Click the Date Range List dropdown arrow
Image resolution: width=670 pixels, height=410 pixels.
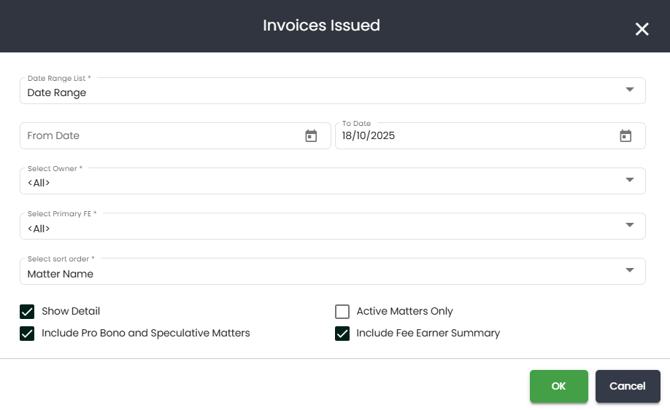(629, 90)
